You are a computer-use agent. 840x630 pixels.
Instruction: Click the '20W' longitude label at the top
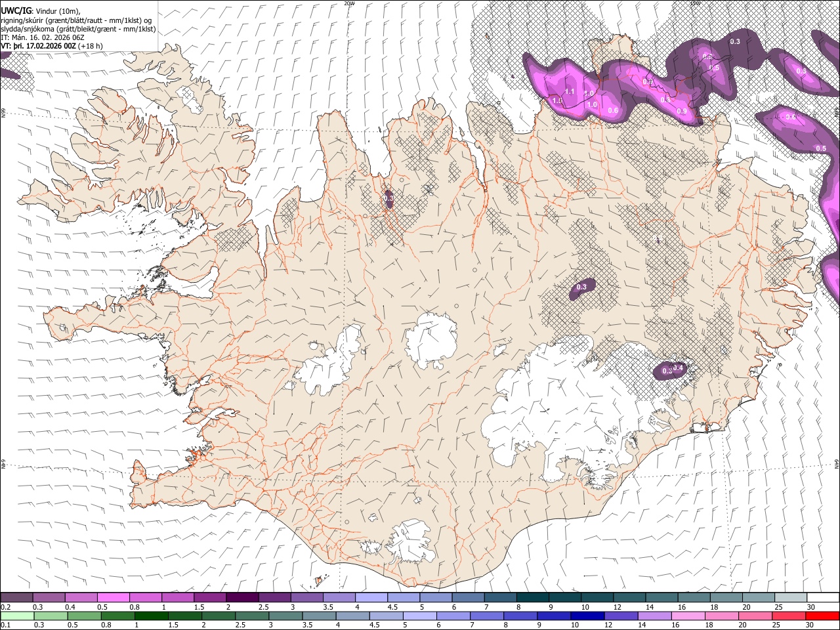pyautogui.click(x=349, y=3)
